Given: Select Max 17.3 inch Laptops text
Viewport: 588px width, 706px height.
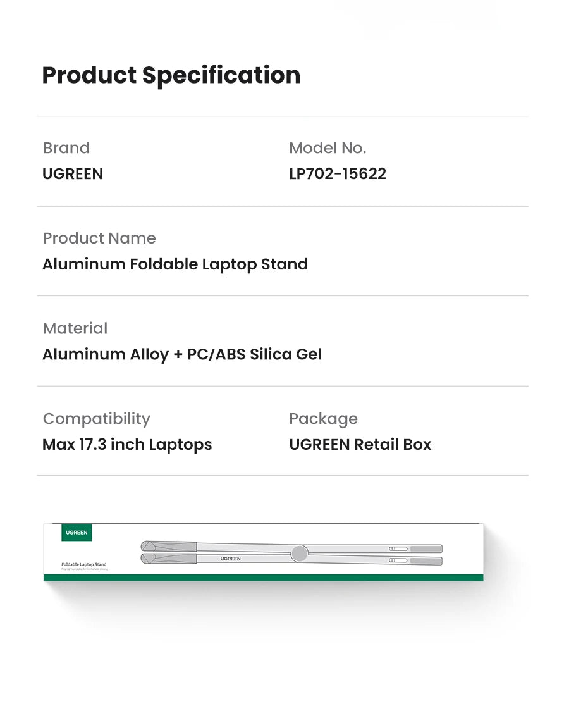Looking at the screenshot, I should pyautogui.click(x=127, y=444).
